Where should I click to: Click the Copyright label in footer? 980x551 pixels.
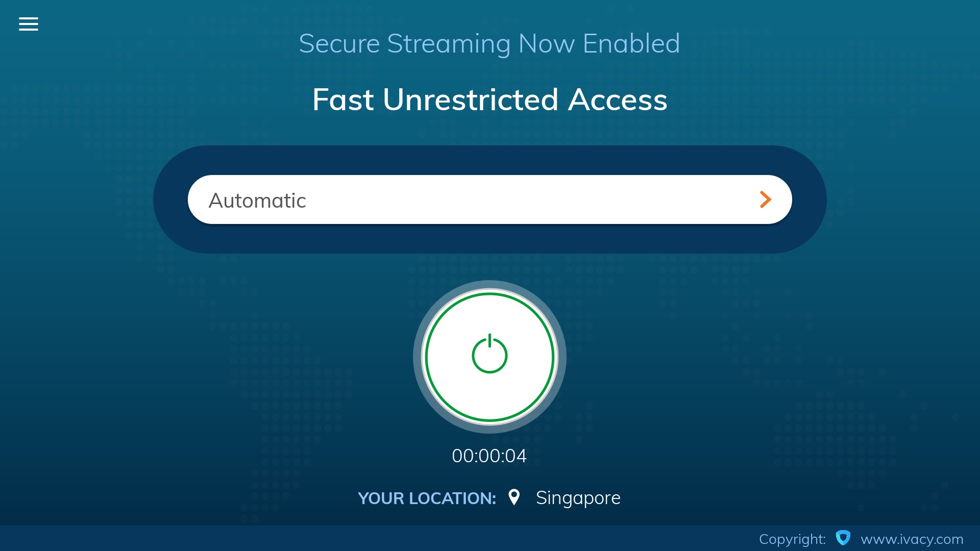coord(792,539)
